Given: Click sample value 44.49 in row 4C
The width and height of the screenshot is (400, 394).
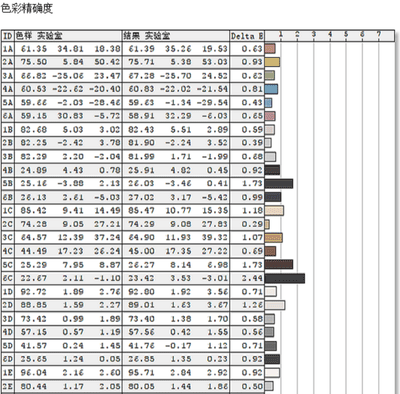Looking at the screenshot, I should point(34,251).
